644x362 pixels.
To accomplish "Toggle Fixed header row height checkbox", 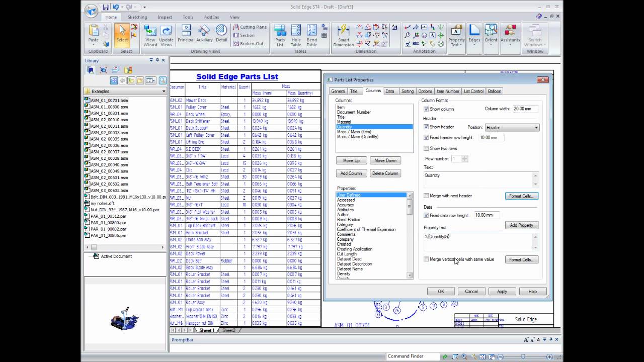I will 426,137.
